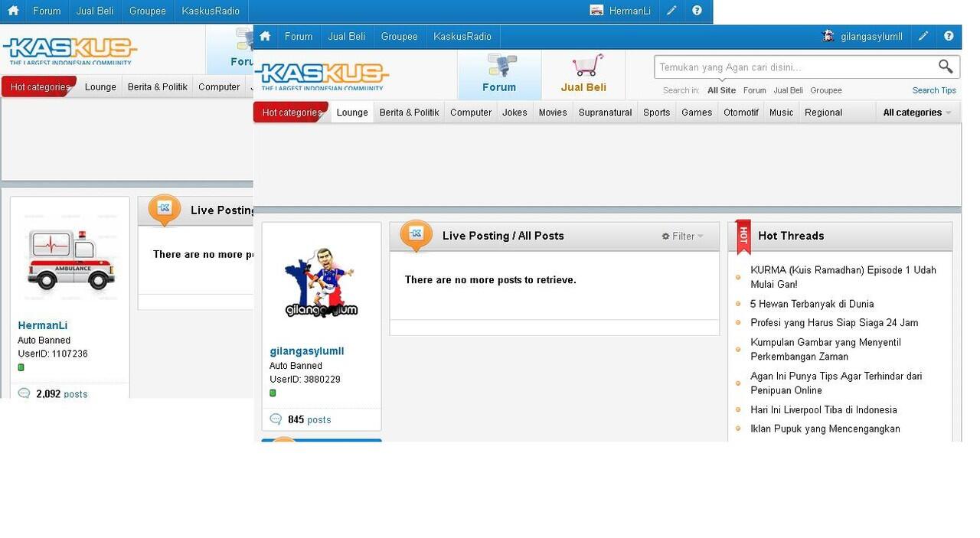Image resolution: width=980 pixels, height=538 pixels.
Task: Click help question icon in HermanLi window
Action: click(x=697, y=11)
